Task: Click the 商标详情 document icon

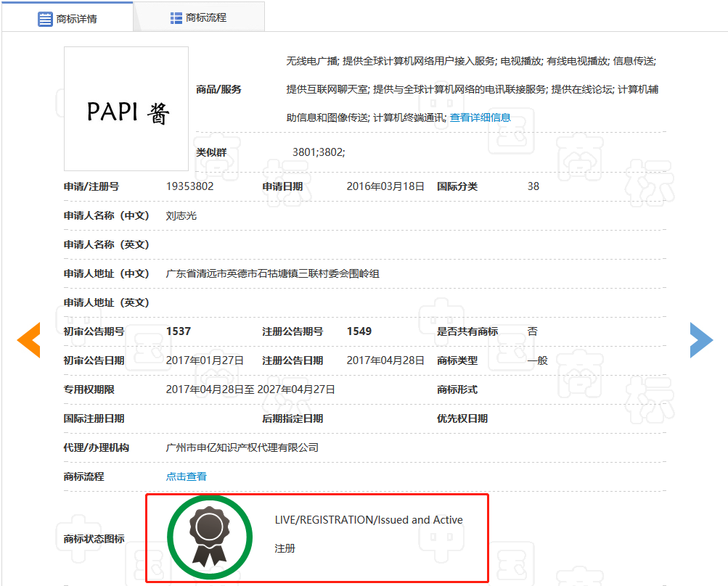Action: (45, 19)
